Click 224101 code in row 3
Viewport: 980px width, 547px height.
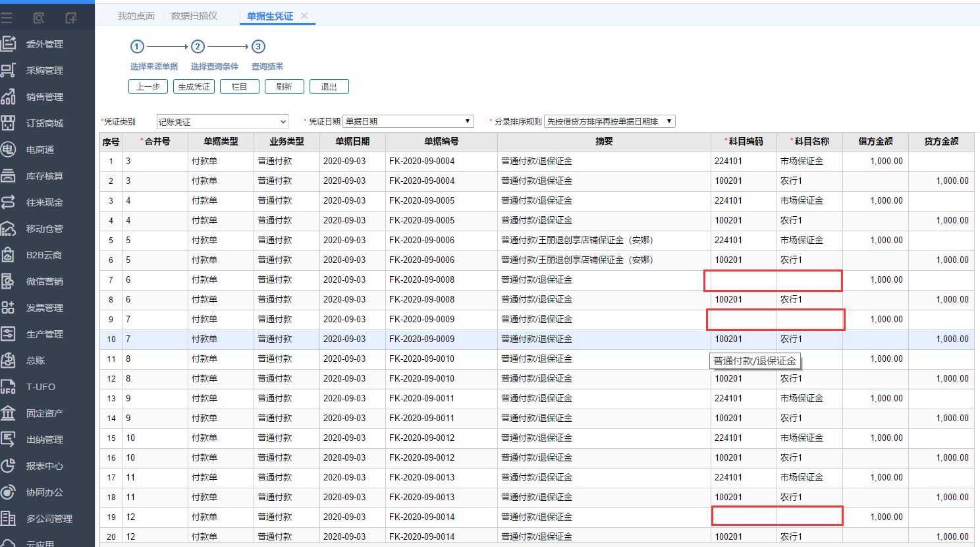pyautogui.click(x=728, y=201)
